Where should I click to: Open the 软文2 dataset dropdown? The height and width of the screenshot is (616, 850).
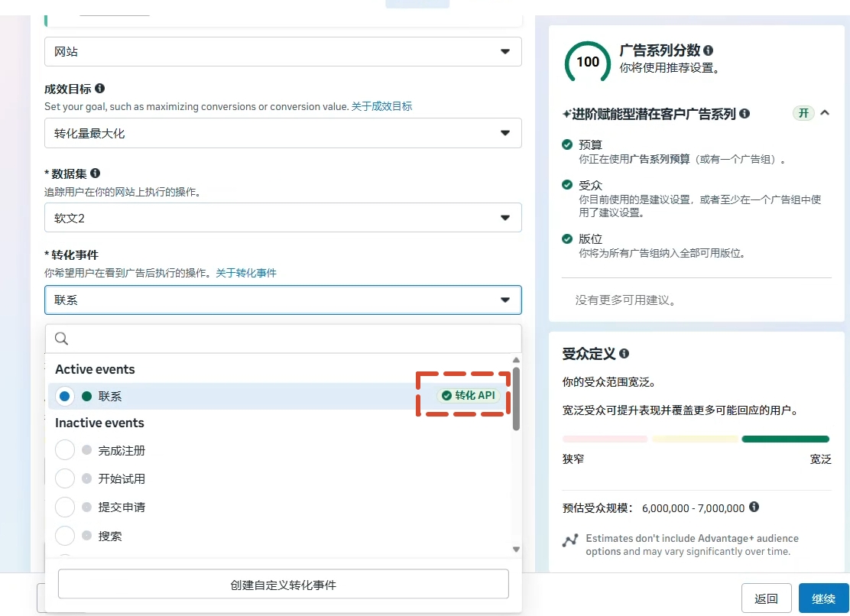pyautogui.click(x=283, y=218)
